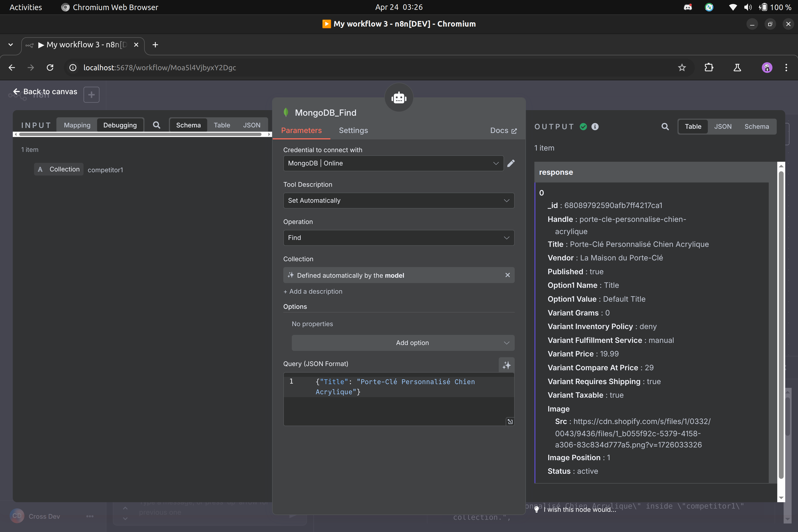
Task: Click I wish this node would... link
Action: (580, 509)
